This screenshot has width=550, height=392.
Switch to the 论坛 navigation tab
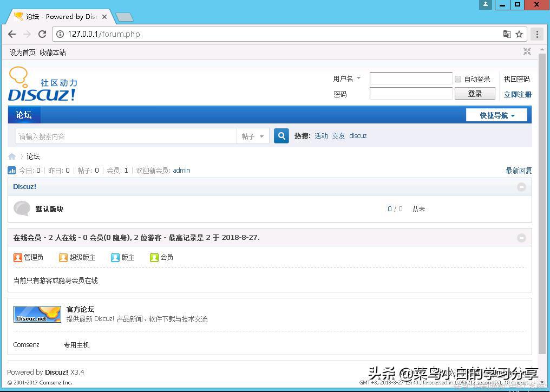click(x=23, y=114)
